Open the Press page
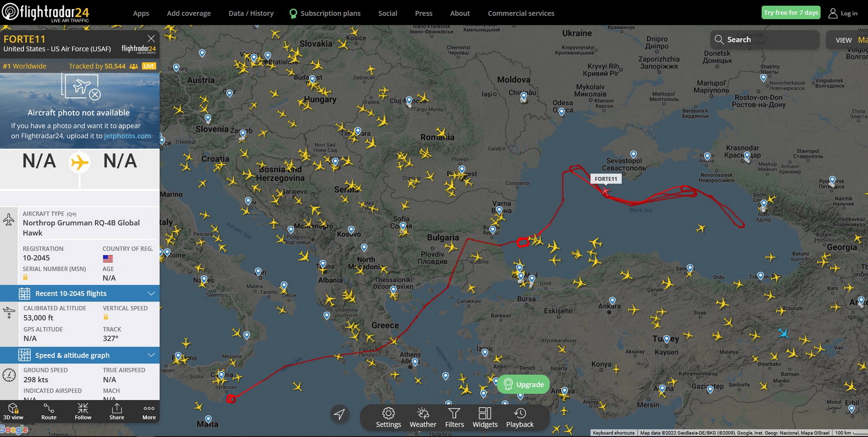This screenshot has height=437, width=868. (x=424, y=14)
